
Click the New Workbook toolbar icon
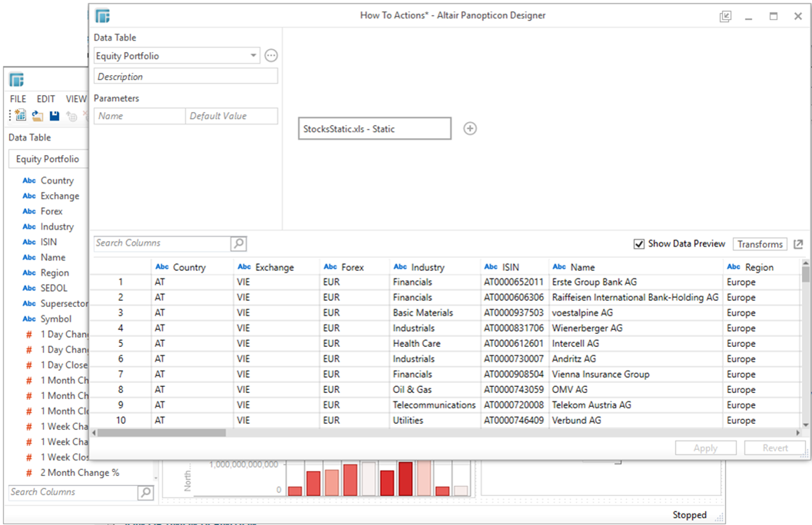pos(19,116)
